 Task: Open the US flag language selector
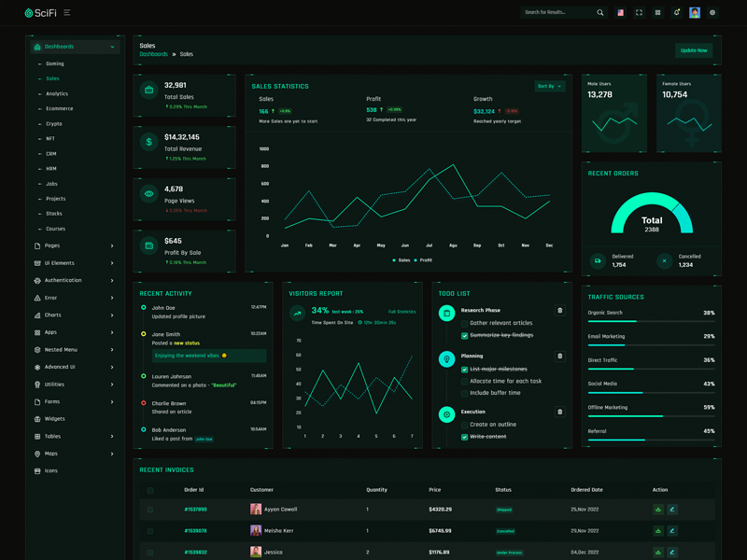pyautogui.click(x=620, y=13)
